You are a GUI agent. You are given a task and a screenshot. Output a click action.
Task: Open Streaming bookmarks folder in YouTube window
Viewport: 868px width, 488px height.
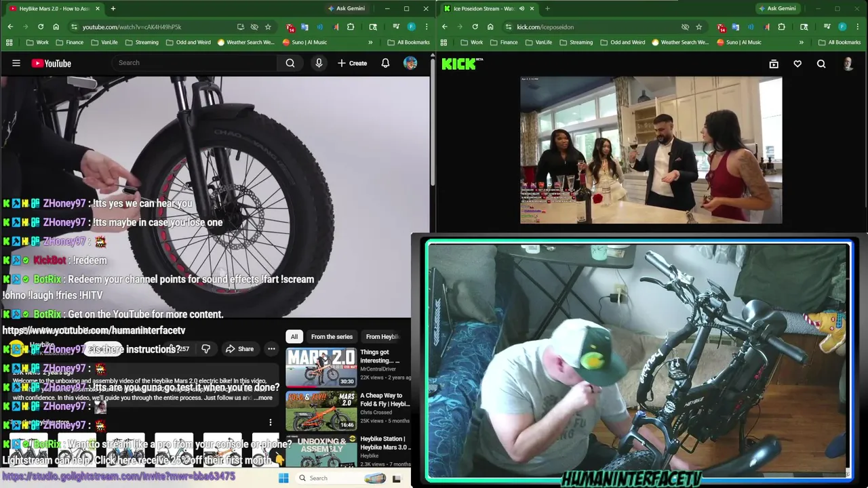point(141,42)
